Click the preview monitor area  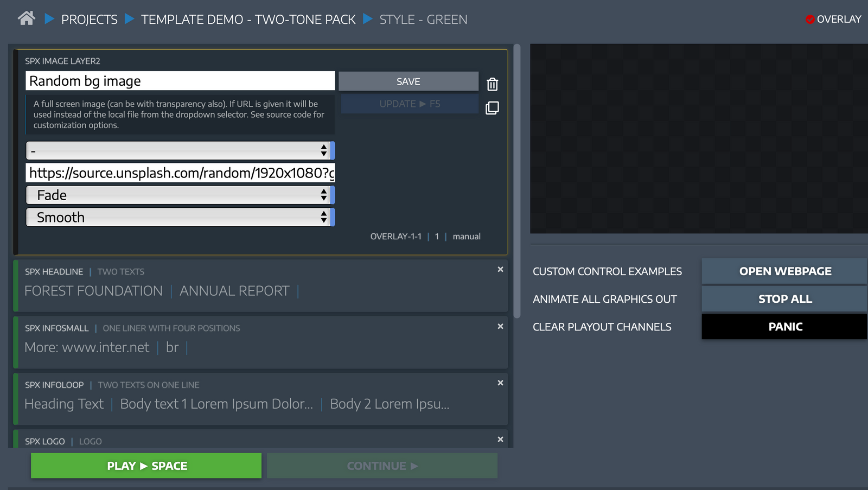pos(699,139)
